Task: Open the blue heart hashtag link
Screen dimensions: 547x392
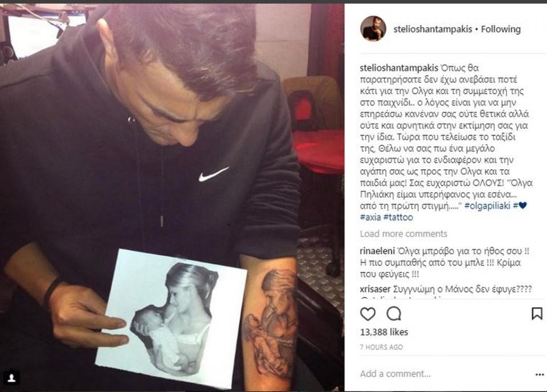Action: (520, 206)
